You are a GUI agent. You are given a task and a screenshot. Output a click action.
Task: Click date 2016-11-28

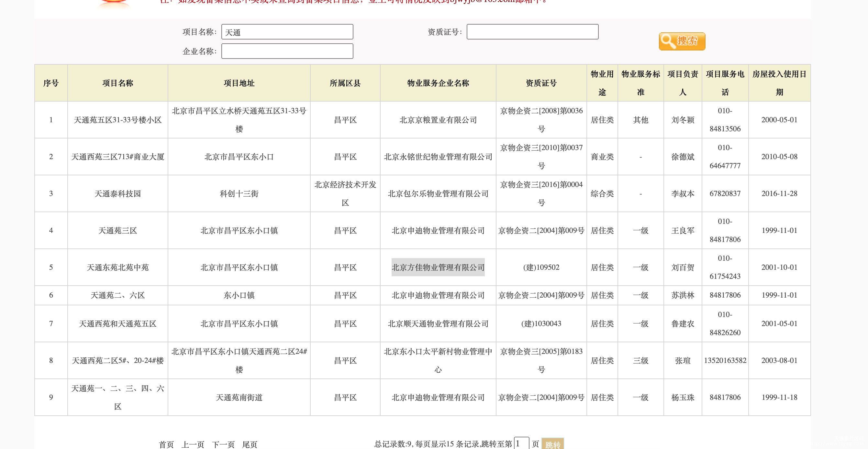pyautogui.click(x=779, y=194)
